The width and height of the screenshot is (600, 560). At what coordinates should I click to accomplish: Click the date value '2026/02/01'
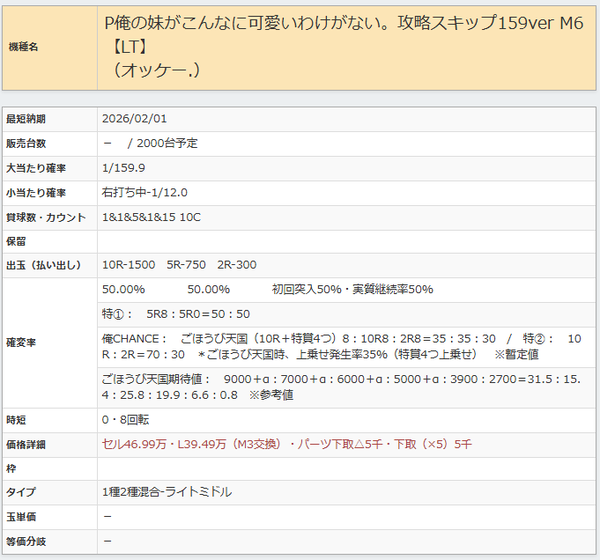coord(134,119)
